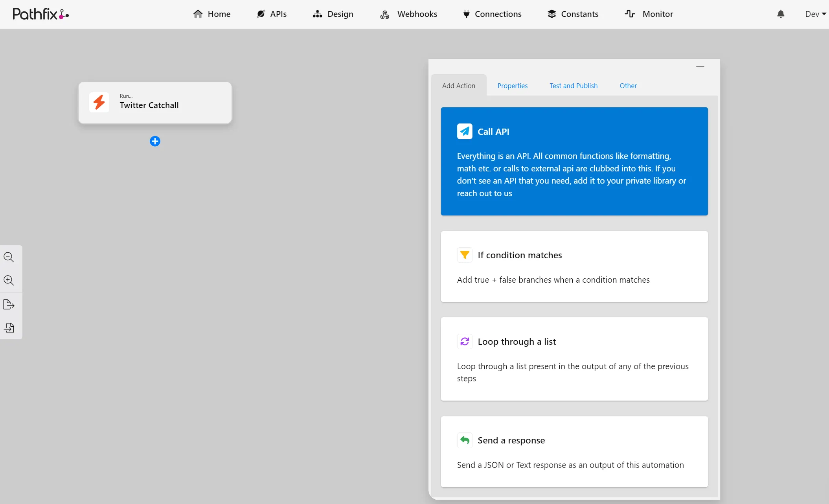The height and width of the screenshot is (504, 829).
Task: Zoom out on the canvas
Action: pyautogui.click(x=9, y=257)
